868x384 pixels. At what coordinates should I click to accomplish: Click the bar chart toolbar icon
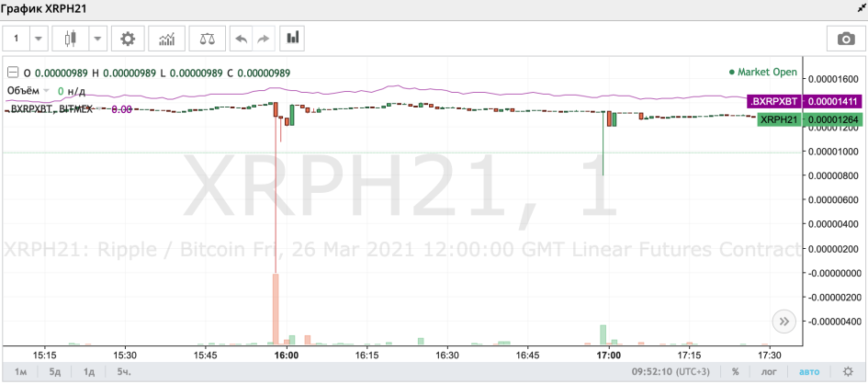coord(292,39)
